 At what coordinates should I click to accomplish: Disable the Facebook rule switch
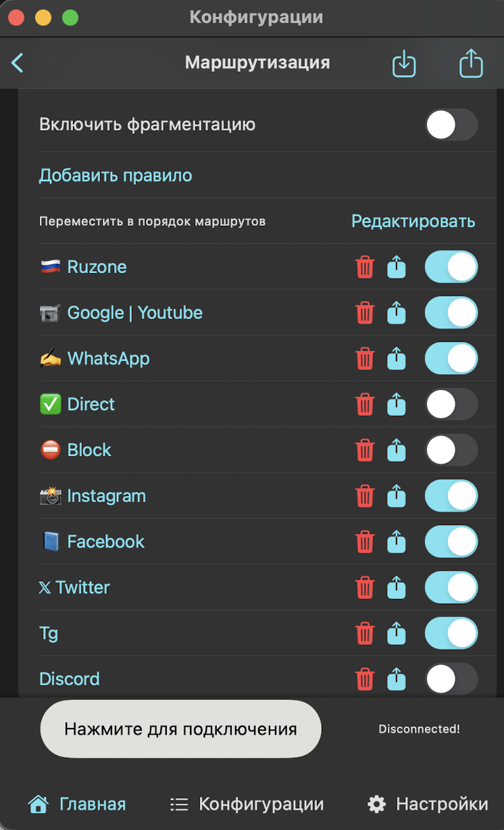(451, 542)
